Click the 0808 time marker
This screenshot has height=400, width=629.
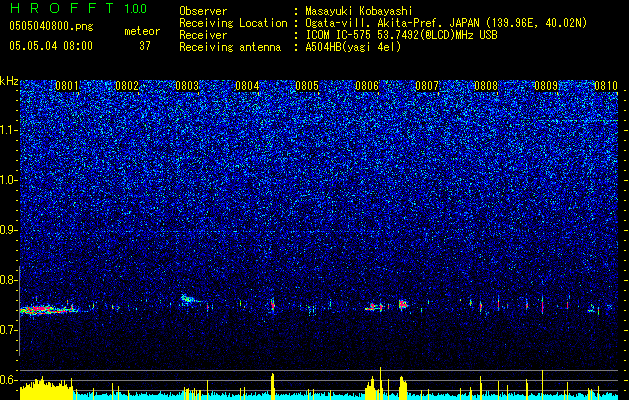click(x=486, y=86)
